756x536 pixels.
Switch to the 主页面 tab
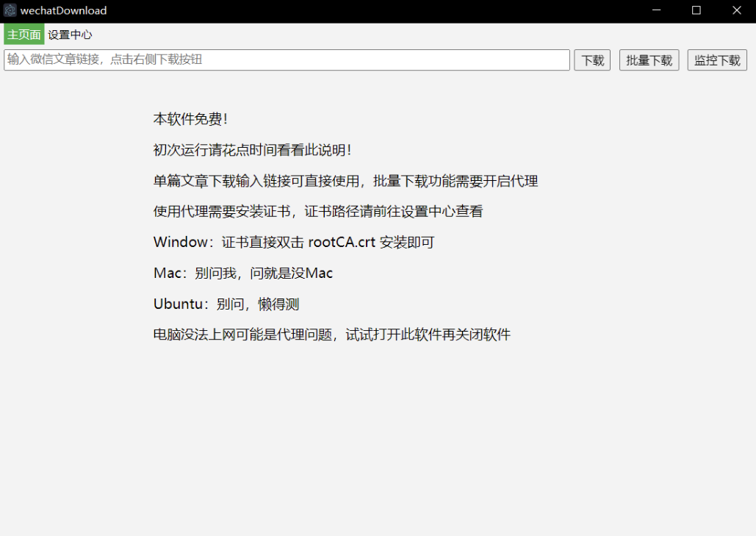pos(24,35)
